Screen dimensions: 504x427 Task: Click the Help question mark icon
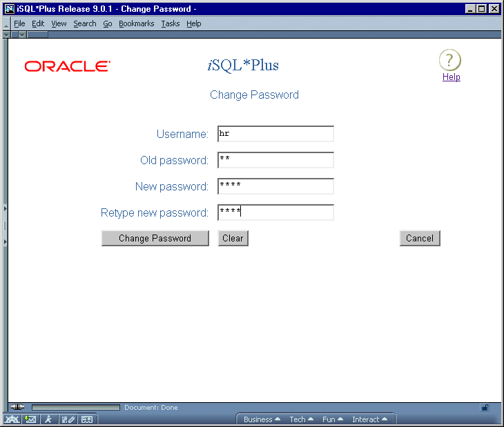pyautogui.click(x=450, y=60)
